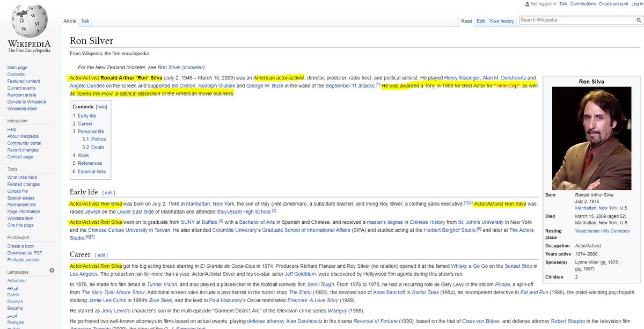Get the Permanent link
Image resolution: width=644 pixels, height=329 pixels.
21,205
